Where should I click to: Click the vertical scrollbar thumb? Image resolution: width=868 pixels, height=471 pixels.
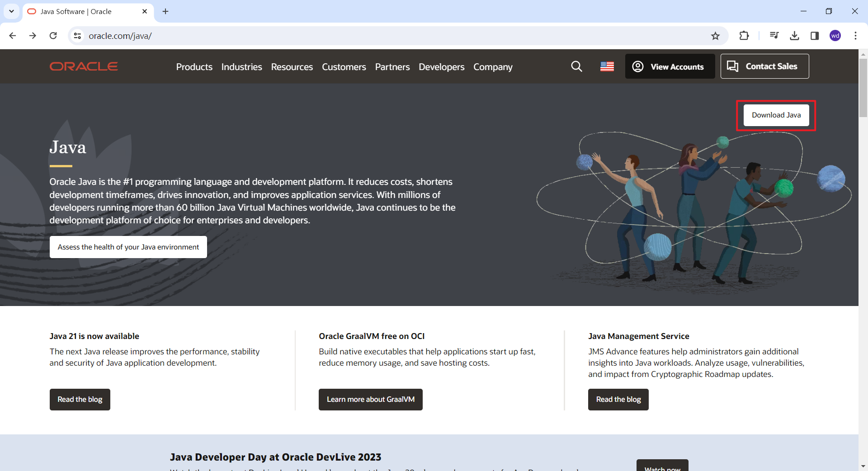tap(863, 88)
